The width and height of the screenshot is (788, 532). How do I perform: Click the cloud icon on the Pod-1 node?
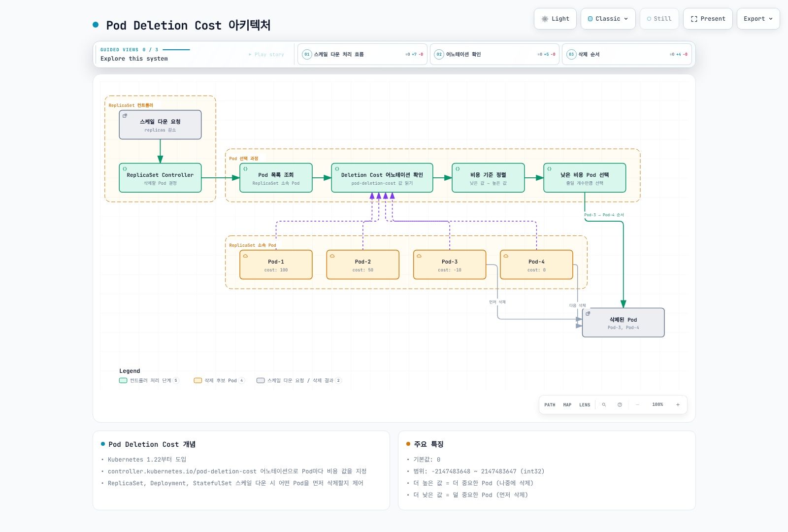click(x=245, y=256)
